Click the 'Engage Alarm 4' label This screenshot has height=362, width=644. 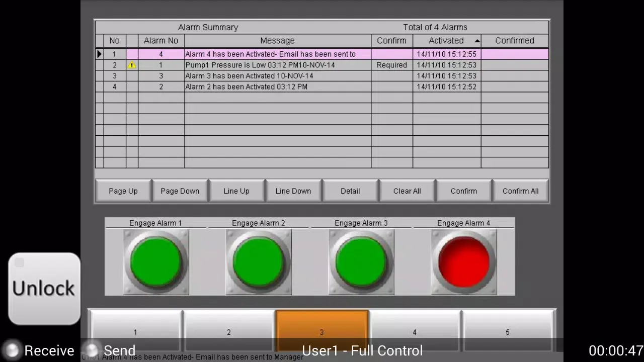[x=463, y=223]
